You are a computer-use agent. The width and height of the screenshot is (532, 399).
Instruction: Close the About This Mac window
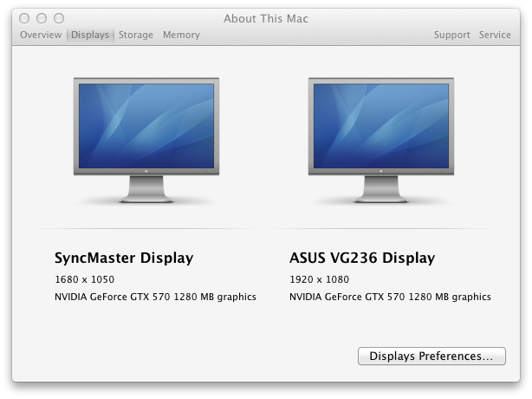tap(24, 18)
